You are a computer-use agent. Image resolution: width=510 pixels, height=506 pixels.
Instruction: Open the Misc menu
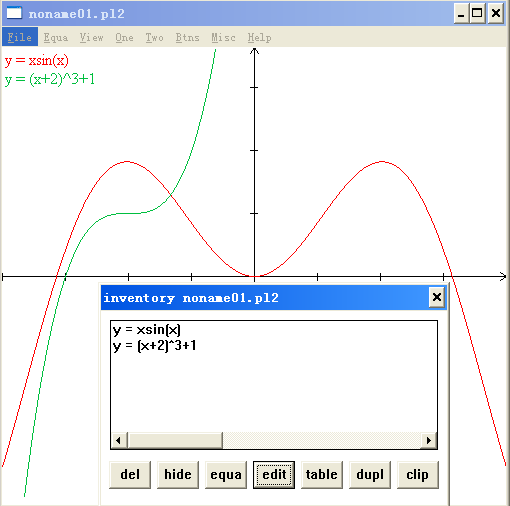click(223, 37)
